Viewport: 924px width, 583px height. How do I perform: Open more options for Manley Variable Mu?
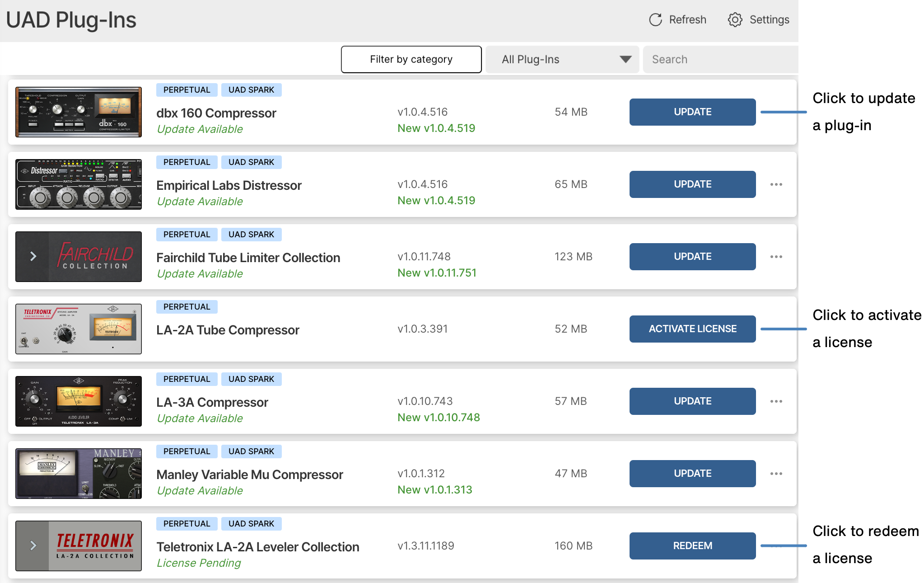coord(776,474)
